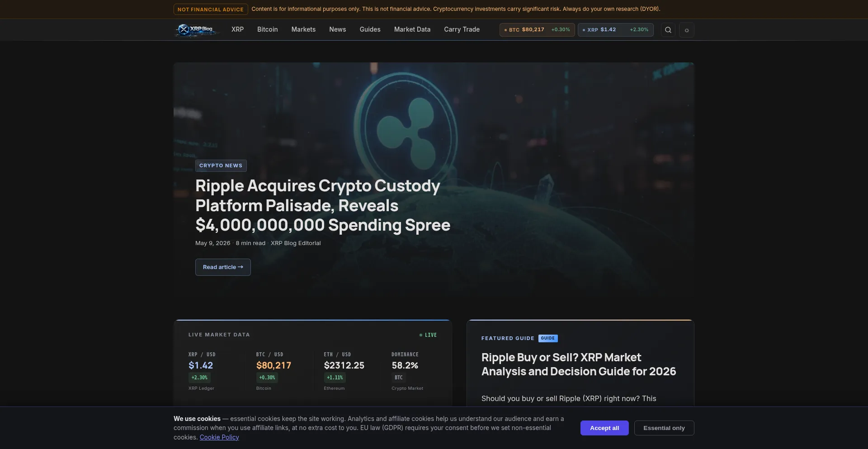Open the XRP Blog logo home link
The height and width of the screenshot is (449, 868).
coord(196,30)
